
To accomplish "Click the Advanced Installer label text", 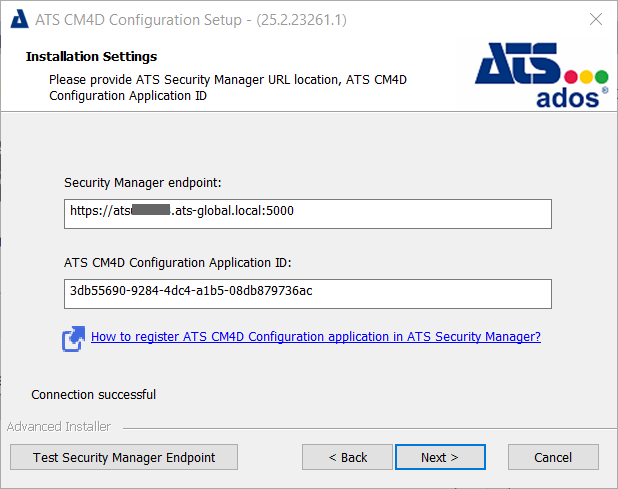I will click(x=59, y=427).
